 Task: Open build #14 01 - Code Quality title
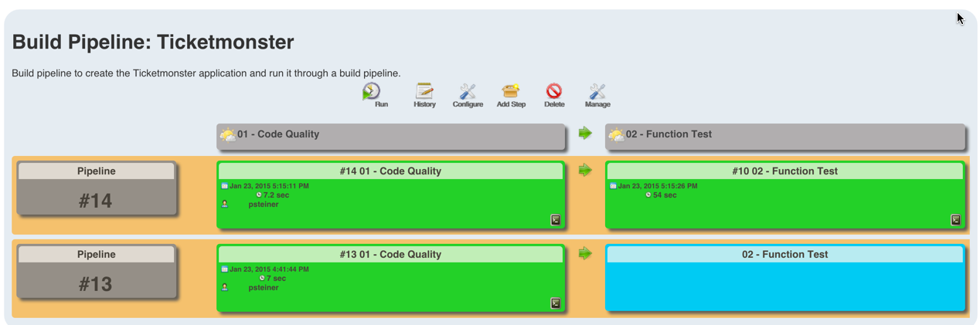pos(390,171)
